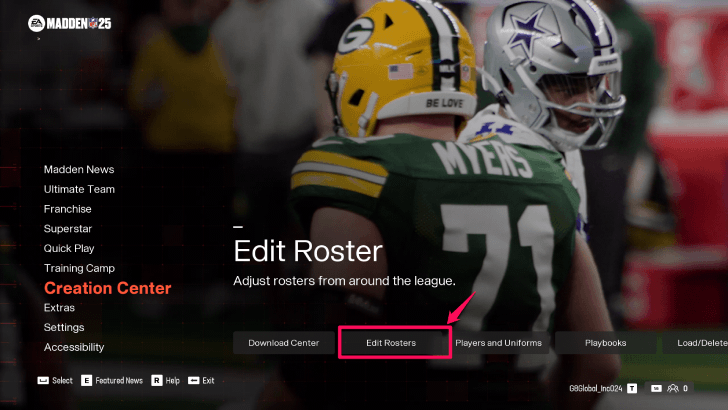
Task: Click the friends online people icon
Action: 673,388
